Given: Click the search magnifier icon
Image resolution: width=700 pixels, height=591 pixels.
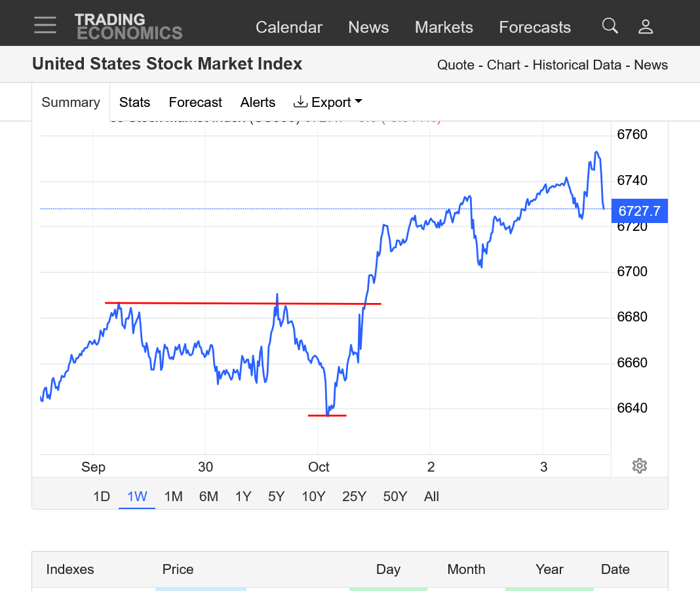Looking at the screenshot, I should (610, 26).
